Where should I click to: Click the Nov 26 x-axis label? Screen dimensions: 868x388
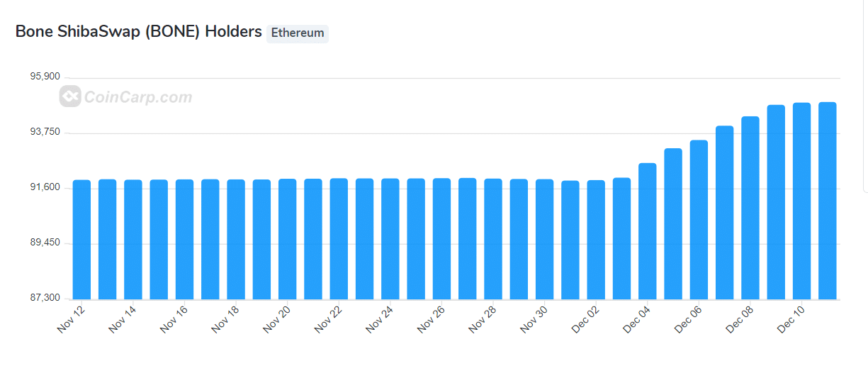coord(430,319)
